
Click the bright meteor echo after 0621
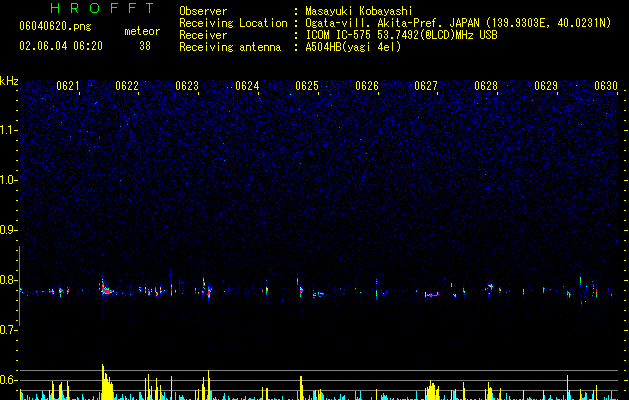[x=106, y=289]
